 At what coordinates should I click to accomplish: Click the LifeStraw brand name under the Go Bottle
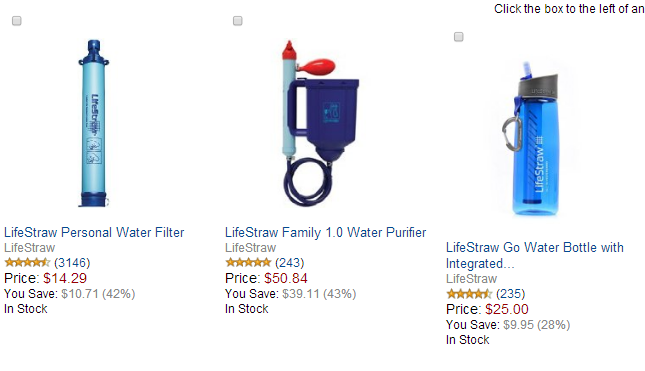coord(471,279)
